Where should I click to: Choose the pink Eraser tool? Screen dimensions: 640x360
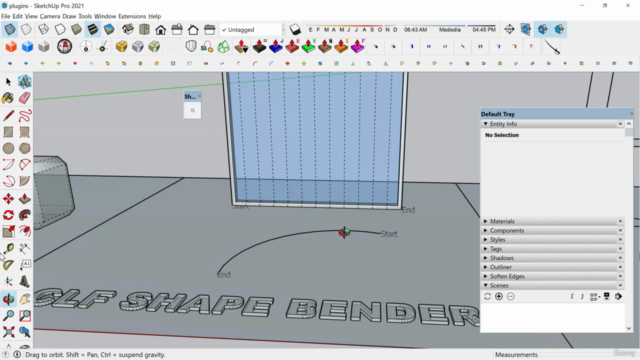24,98
